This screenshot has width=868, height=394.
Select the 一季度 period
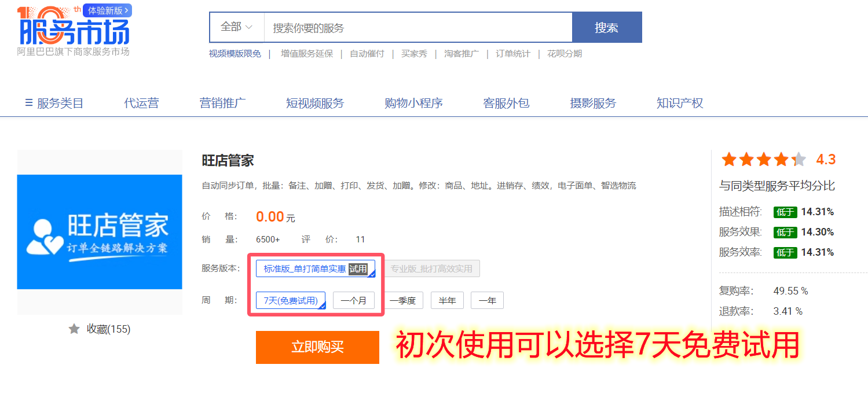pos(402,300)
